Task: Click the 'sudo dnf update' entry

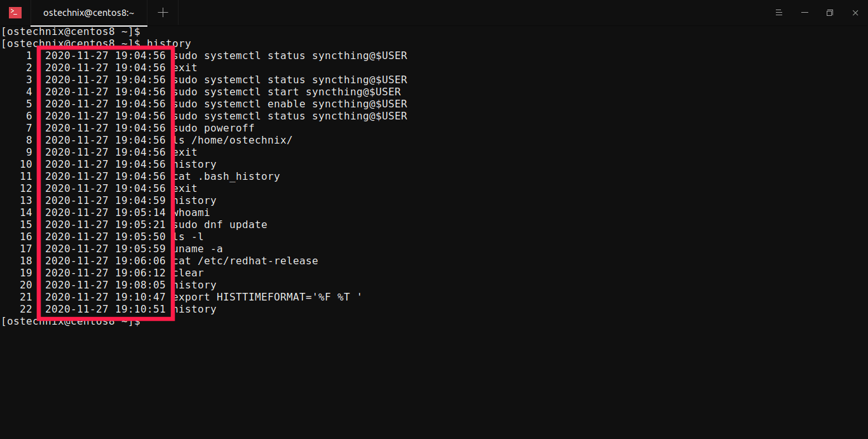Action: 220,225
